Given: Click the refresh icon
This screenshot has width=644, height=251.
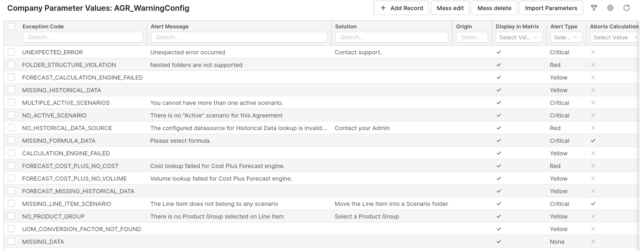Looking at the screenshot, I should tap(626, 8).
